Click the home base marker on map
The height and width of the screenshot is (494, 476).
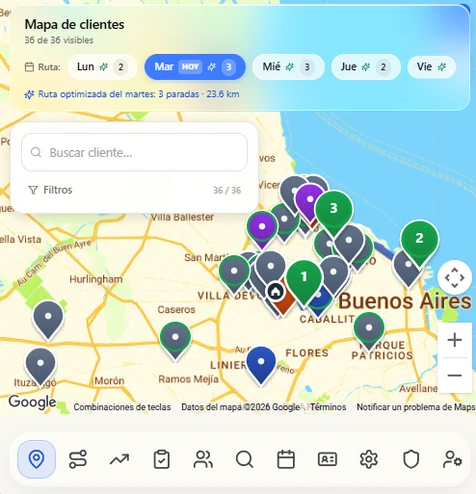coord(275,292)
